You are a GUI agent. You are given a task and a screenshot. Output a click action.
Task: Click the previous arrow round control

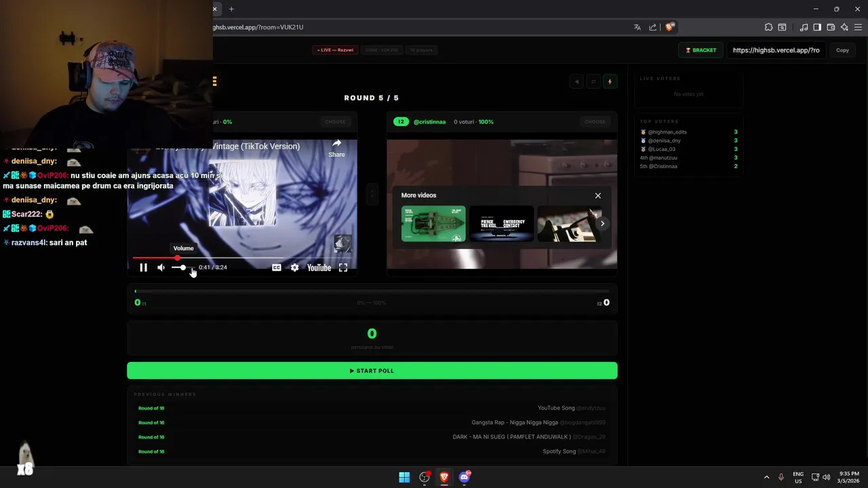577,81
